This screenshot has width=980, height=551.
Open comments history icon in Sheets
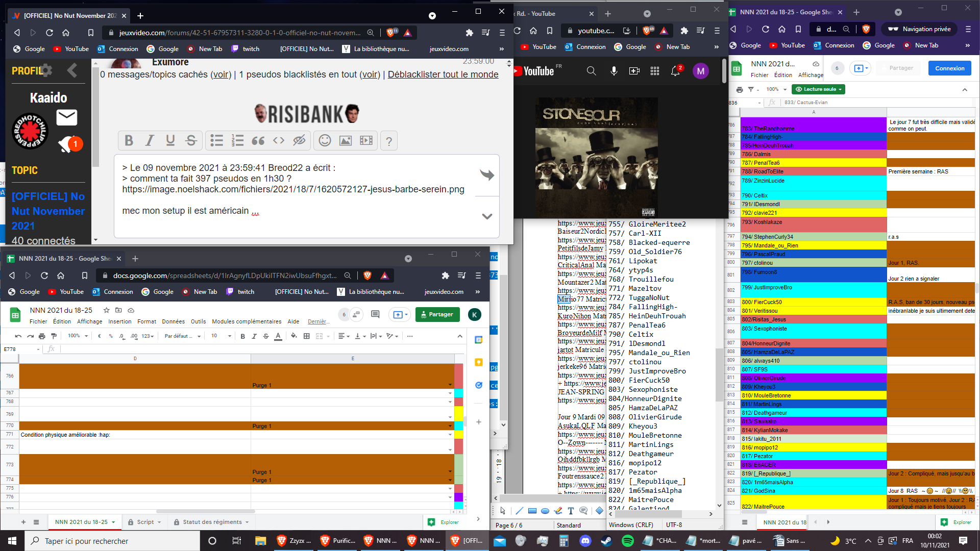click(x=375, y=314)
